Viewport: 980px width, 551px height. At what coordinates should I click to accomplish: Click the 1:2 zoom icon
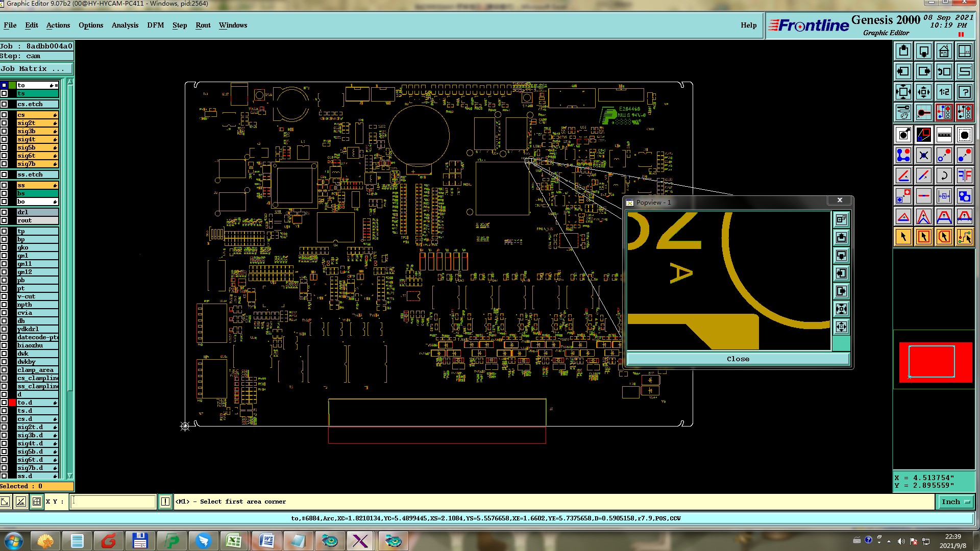[944, 92]
